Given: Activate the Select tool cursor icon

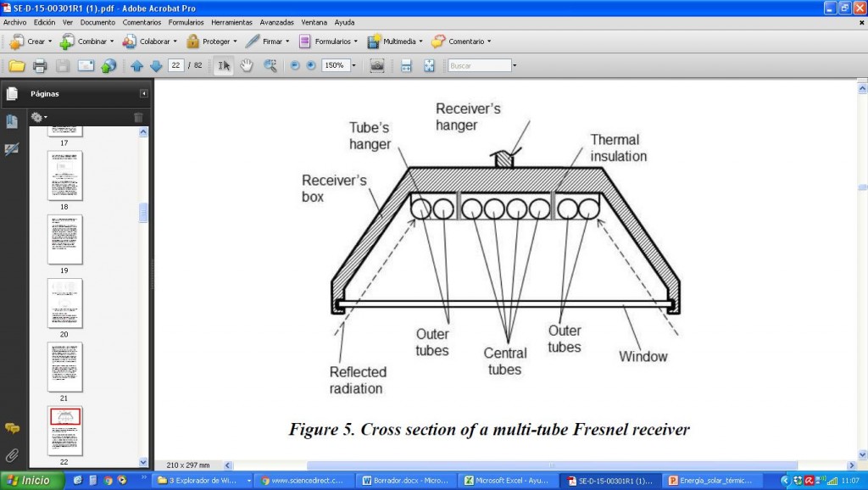Looking at the screenshot, I should point(224,66).
